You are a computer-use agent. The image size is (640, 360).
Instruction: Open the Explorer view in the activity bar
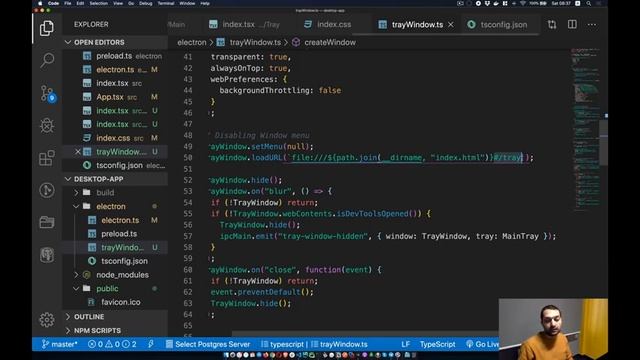pyautogui.click(x=47, y=28)
